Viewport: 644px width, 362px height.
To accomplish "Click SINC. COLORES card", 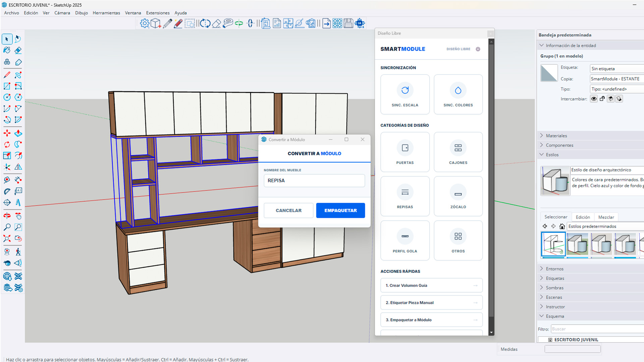I will tap(458, 95).
